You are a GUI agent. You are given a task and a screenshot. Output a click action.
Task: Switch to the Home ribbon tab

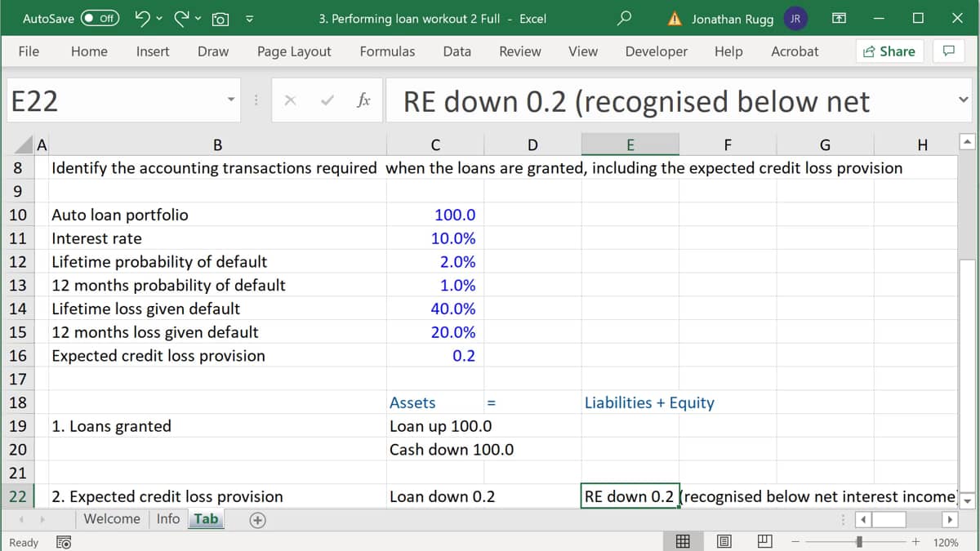[x=89, y=51]
